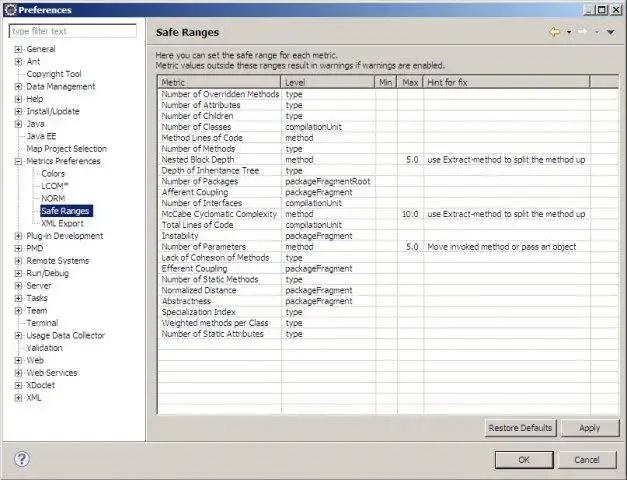Click the Restore Defaults button
The width and height of the screenshot is (627, 480).
(x=520, y=428)
